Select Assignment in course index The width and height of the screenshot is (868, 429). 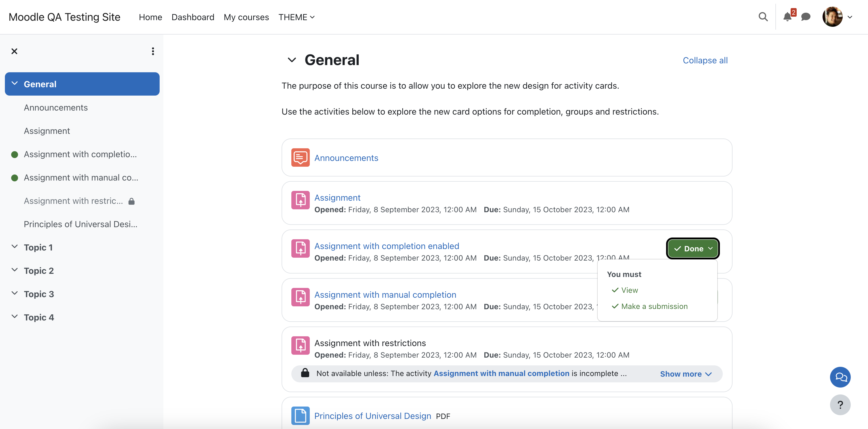pyautogui.click(x=47, y=131)
